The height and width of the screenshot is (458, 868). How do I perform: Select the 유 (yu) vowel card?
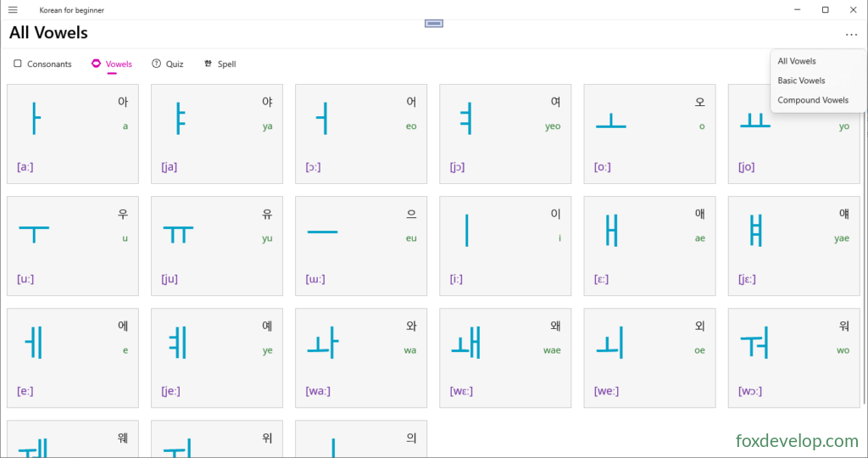216,245
